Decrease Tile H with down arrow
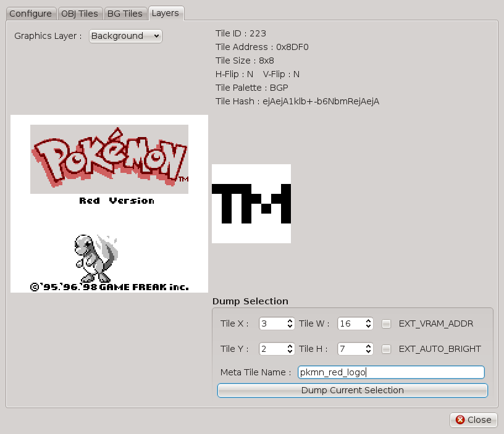Image resolution: width=504 pixels, height=434 pixels. pyautogui.click(x=368, y=352)
